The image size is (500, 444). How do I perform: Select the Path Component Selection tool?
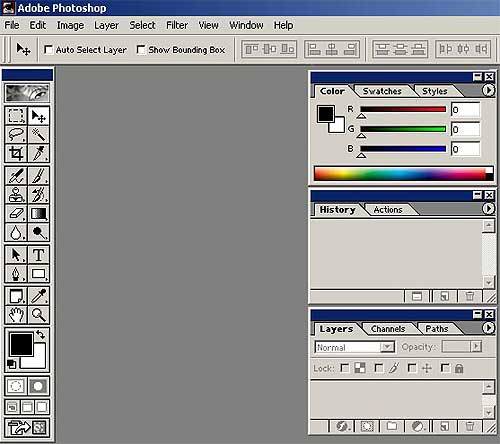16,255
